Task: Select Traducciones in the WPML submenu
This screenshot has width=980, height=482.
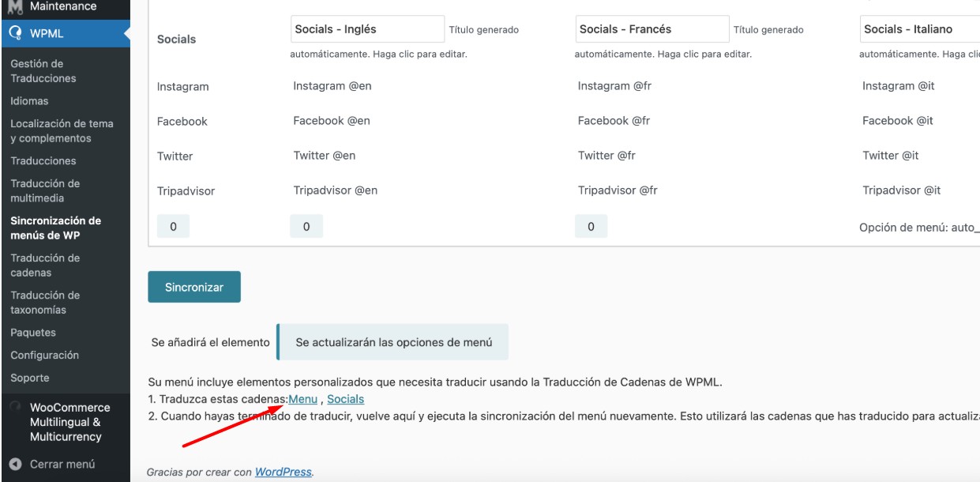Action: click(43, 161)
